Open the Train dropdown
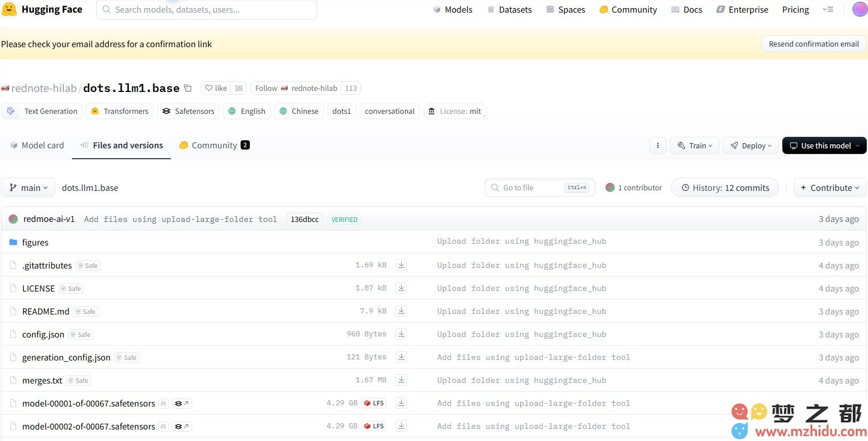This screenshot has width=868, height=441. pyautogui.click(x=695, y=145)
